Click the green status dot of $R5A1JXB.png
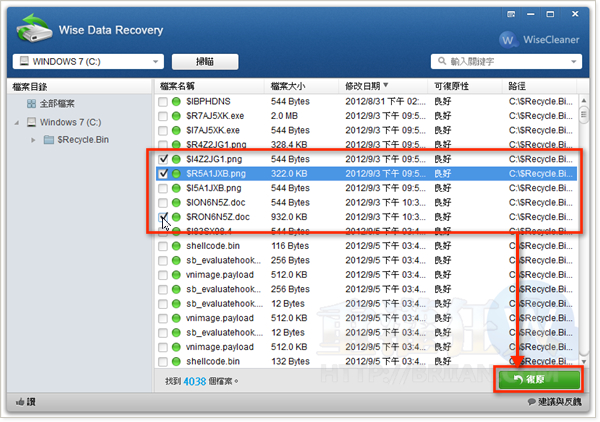 [176, 174]
